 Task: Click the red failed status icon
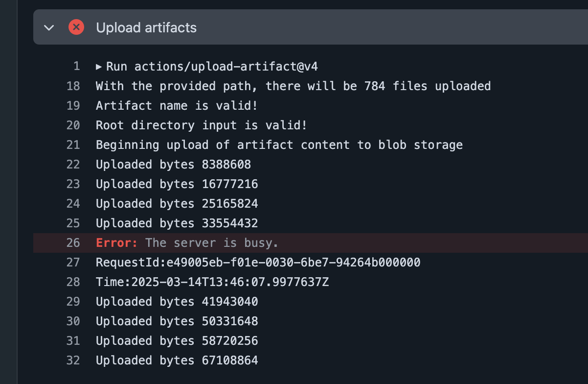pyautogui.click(x=76, y=27)
